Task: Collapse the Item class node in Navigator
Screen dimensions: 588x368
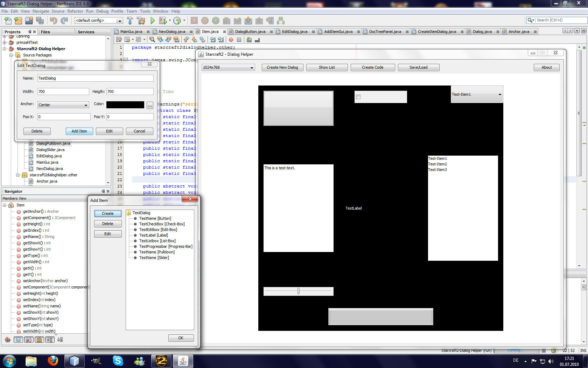Action: 5,205
